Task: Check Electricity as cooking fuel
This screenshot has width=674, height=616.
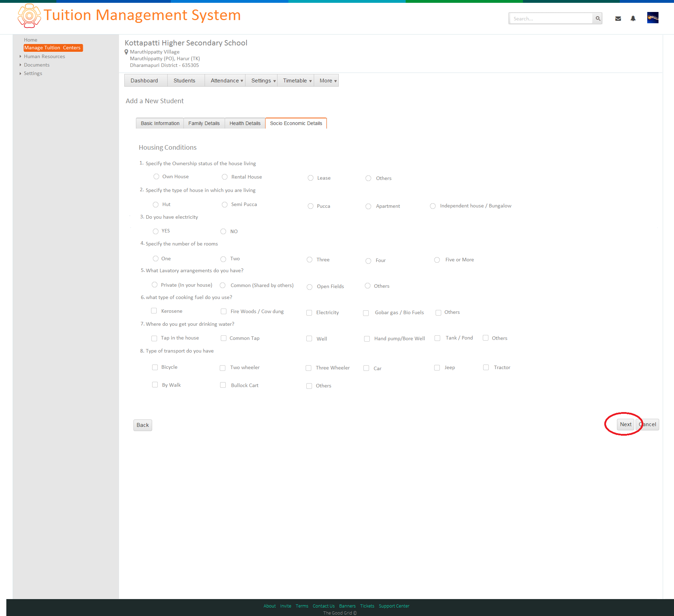Action: tap(309, 313)
